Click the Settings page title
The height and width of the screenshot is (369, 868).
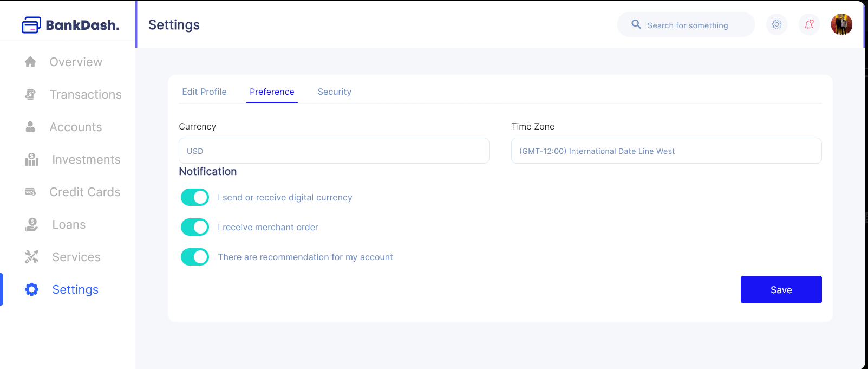point(174,25)
